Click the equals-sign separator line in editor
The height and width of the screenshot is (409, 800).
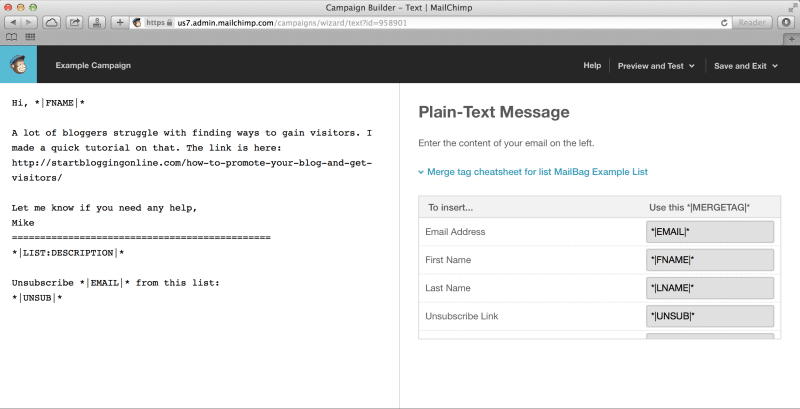[141, 238]
